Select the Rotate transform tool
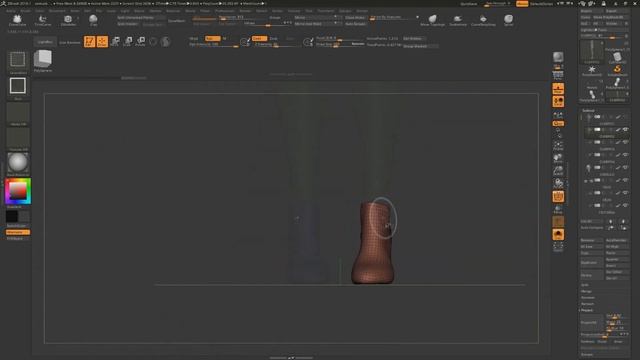 (x=140, y=41)
